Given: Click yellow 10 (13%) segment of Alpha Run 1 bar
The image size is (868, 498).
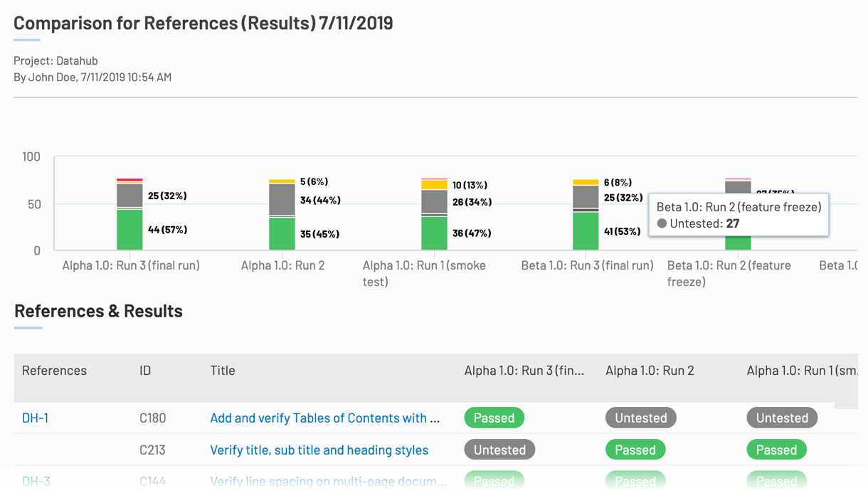Looking at the screenshot, I should point(434,185).
